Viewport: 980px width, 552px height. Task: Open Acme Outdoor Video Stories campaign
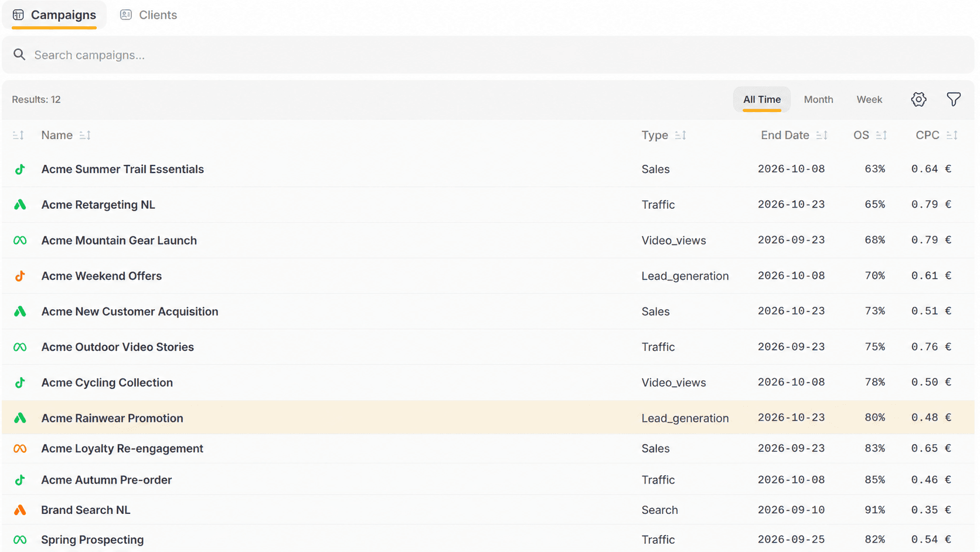tap(117, 347)
